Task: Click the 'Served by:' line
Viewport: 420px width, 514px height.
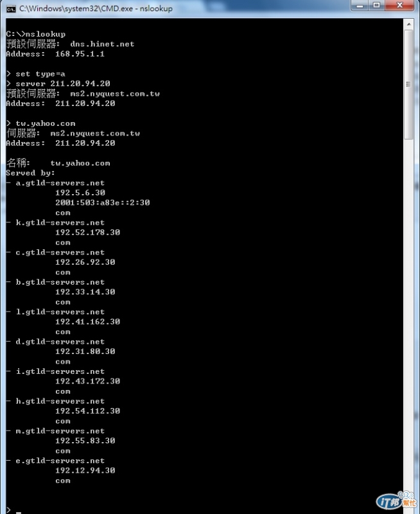Action: [x=30, y=173]
